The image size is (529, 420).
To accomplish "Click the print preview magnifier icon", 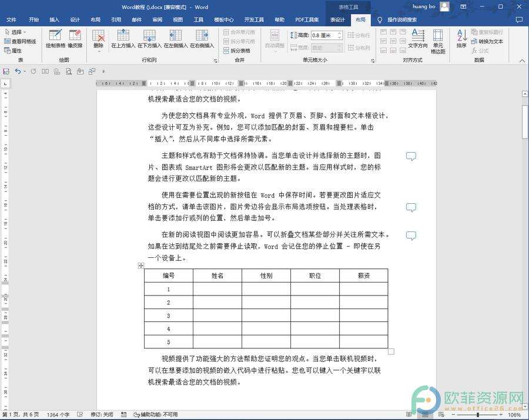I will tap(69, 72).
